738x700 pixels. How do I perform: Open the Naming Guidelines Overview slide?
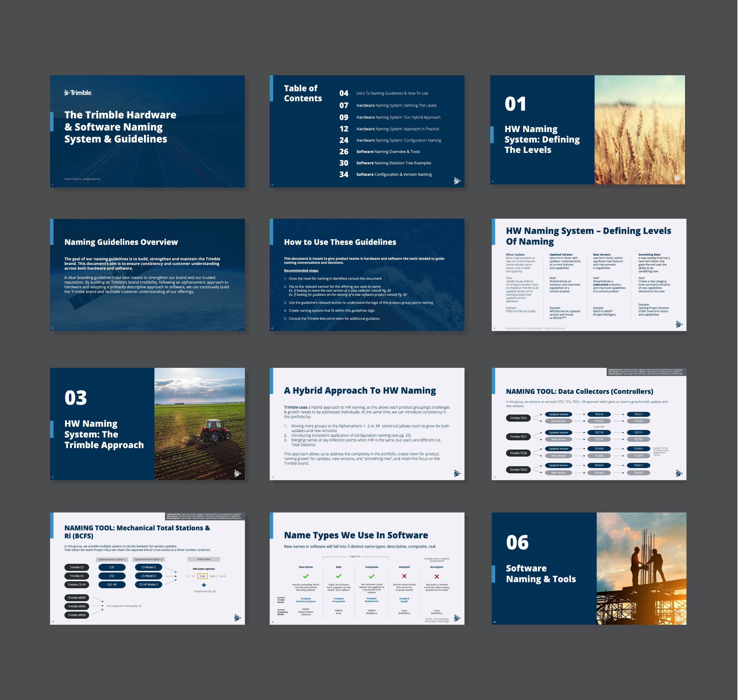pyautogui.click(x=147, y=275)
